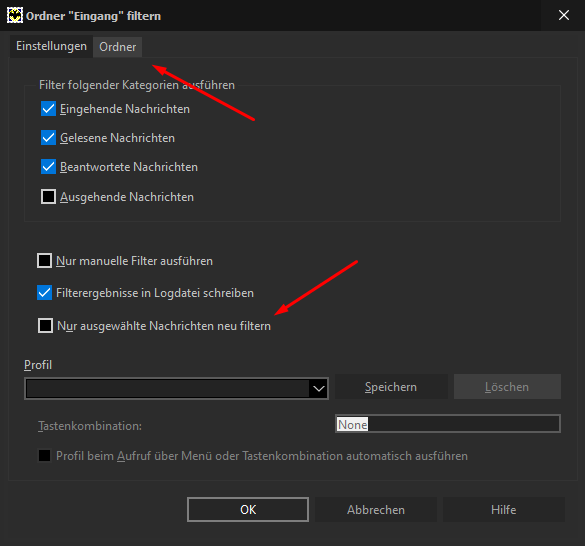Viewport: 585px width, 546px height.
Task: Uncheck Eingehende Nachrichten checkbox
Action: [x=49, y=109]
